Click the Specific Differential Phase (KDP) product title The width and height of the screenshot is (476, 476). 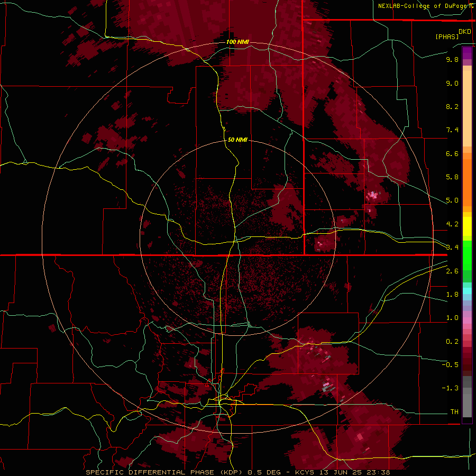point(164,472)
